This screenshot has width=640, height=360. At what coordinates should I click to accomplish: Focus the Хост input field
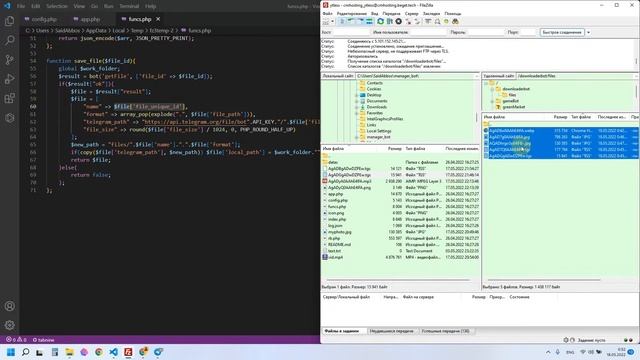(x=350, y=32)
